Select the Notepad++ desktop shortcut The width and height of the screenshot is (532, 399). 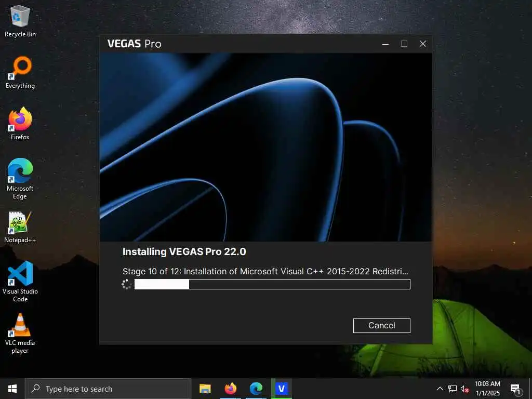coord(20,228)
